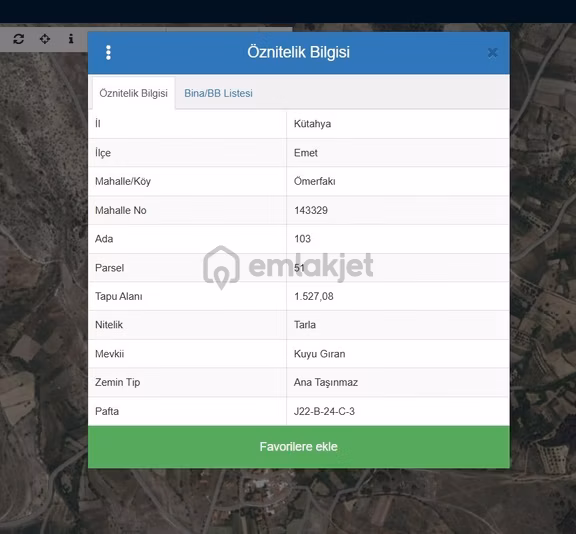Click the value Emet in İlçe row
This screenshot has width=576, height=534.
(306, 153)
